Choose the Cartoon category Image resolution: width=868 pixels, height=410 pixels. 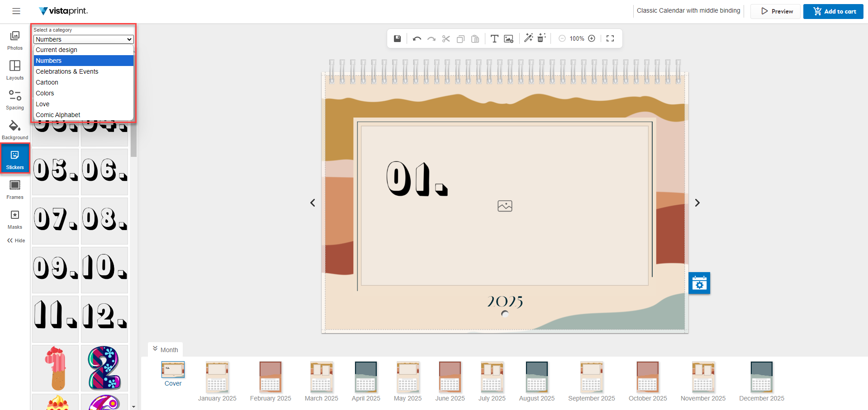point(84,82)
